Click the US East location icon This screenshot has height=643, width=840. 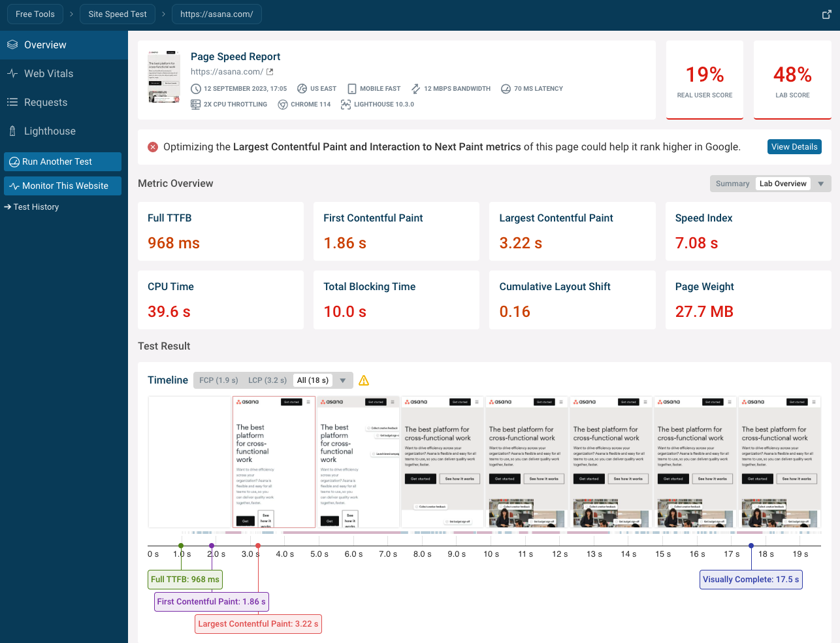[x=302, y=89]
